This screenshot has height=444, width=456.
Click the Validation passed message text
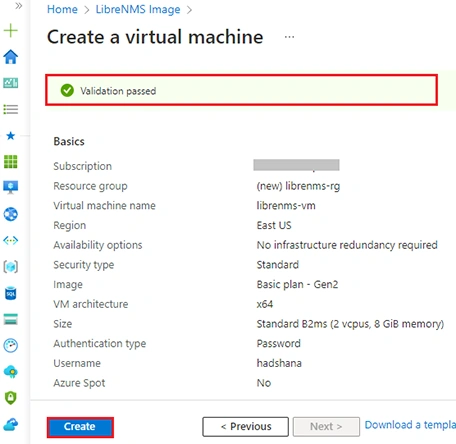[118, 91]
